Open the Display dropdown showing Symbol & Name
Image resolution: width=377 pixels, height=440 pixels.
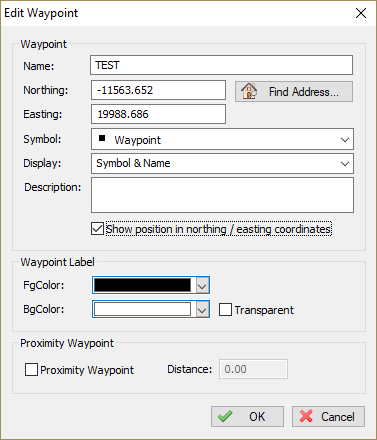(222, 163)
